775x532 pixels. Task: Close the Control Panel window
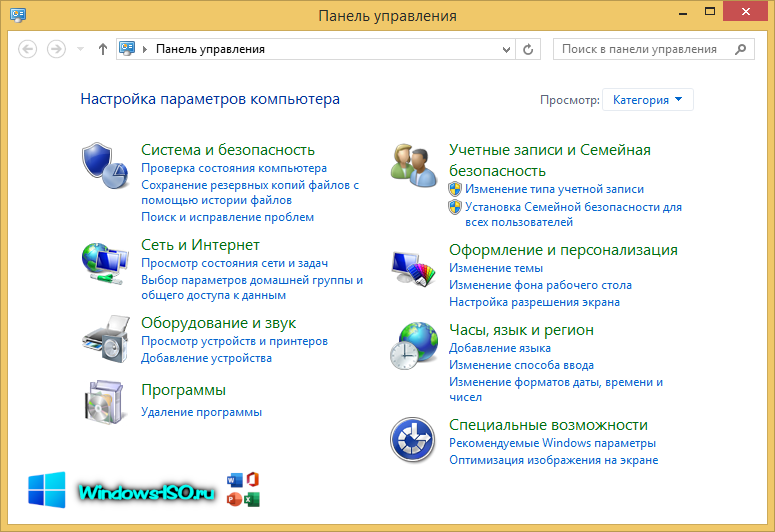[x=746, y=11]
